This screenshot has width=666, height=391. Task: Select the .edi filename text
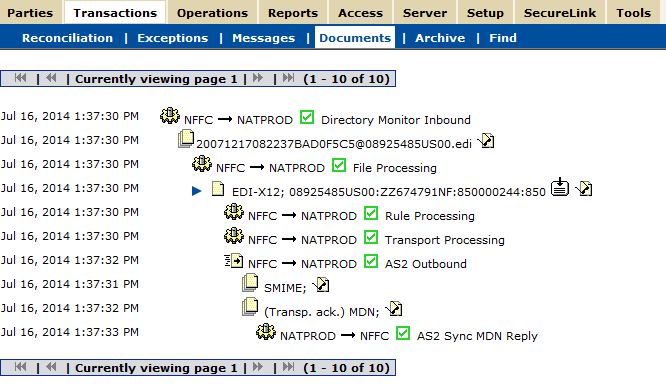pos(334,144)
